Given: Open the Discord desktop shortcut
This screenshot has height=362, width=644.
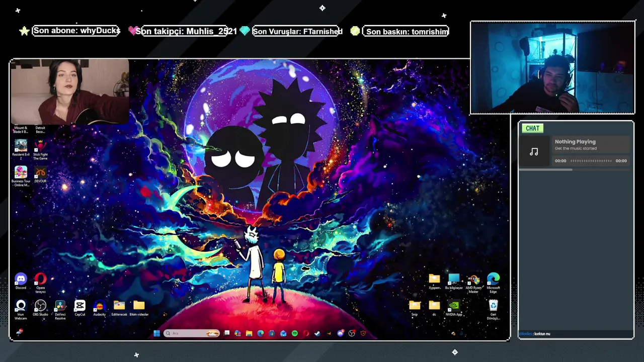Looking at the screenshot, I should point(21,281).
